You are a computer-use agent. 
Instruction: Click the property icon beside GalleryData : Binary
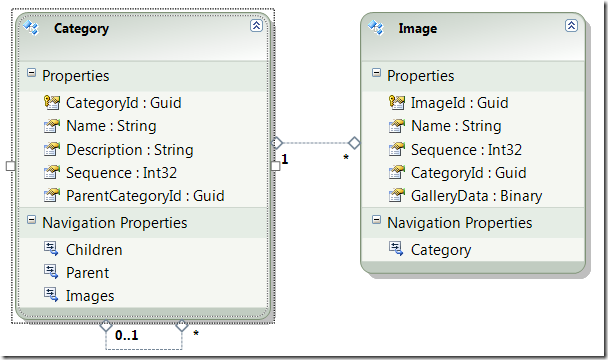[x=397, y=196]
